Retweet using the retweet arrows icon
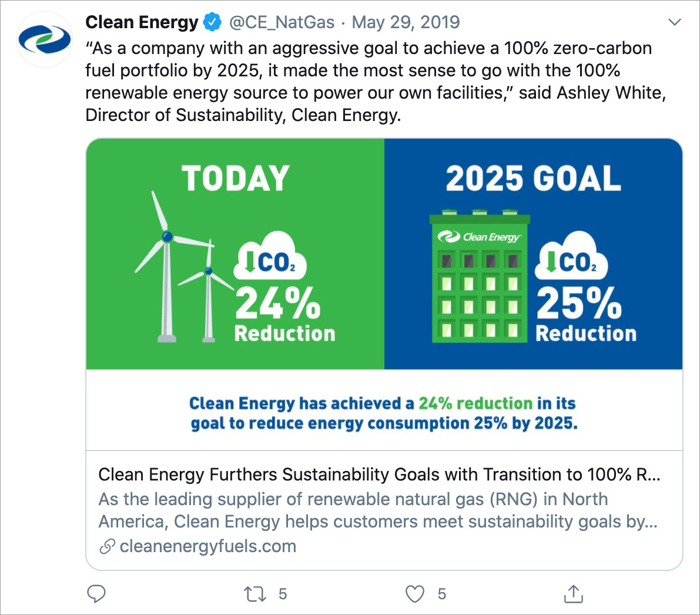 [x=255, y=594]
